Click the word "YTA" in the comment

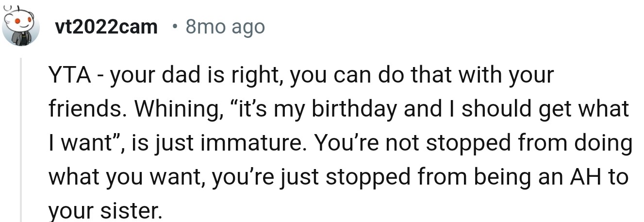pyautogui.click(x=66, y=76)
